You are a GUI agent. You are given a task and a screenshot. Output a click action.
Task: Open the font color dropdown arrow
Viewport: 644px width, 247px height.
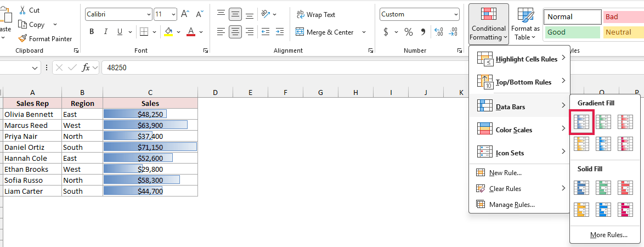(x=201, y=32)
